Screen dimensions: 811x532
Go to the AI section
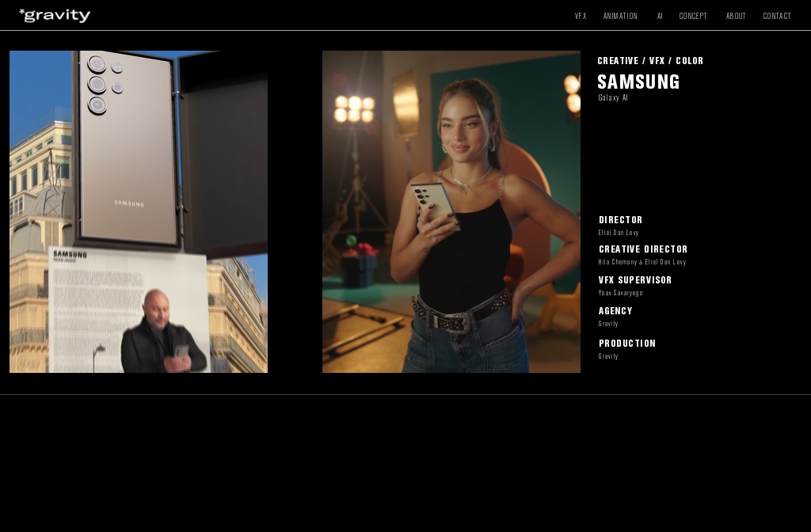coord(660,16)
